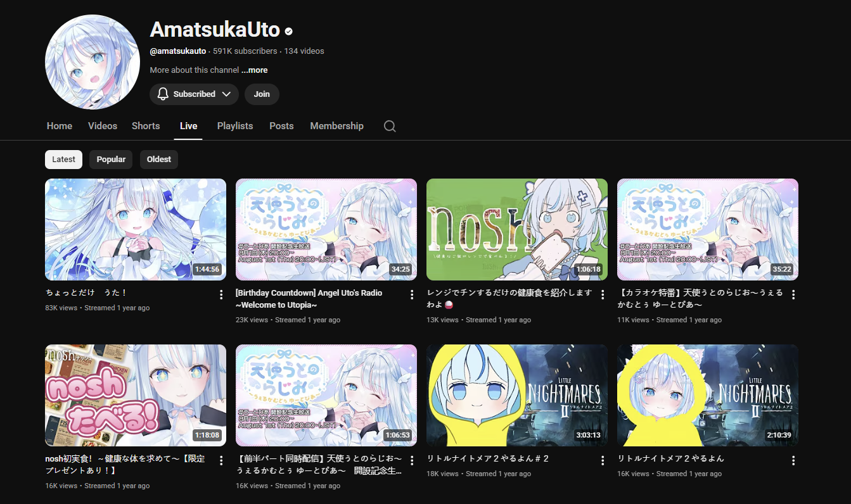Go to the Home tab

click(x=60, y=126)
